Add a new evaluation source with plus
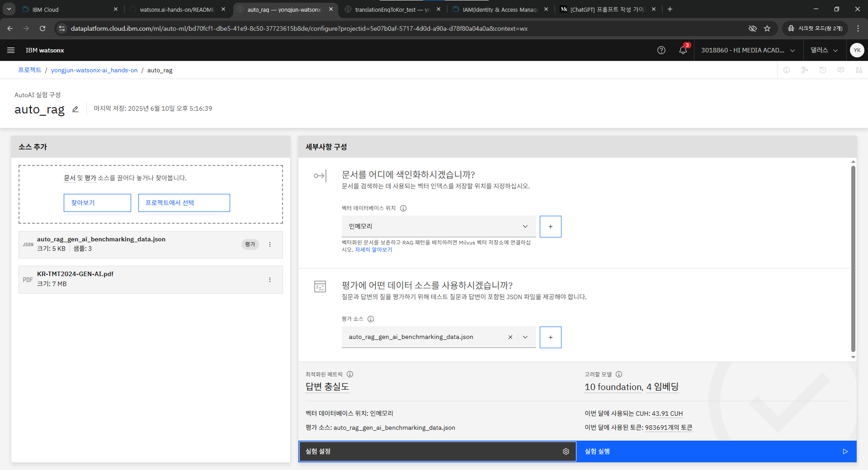 [551, 337]
